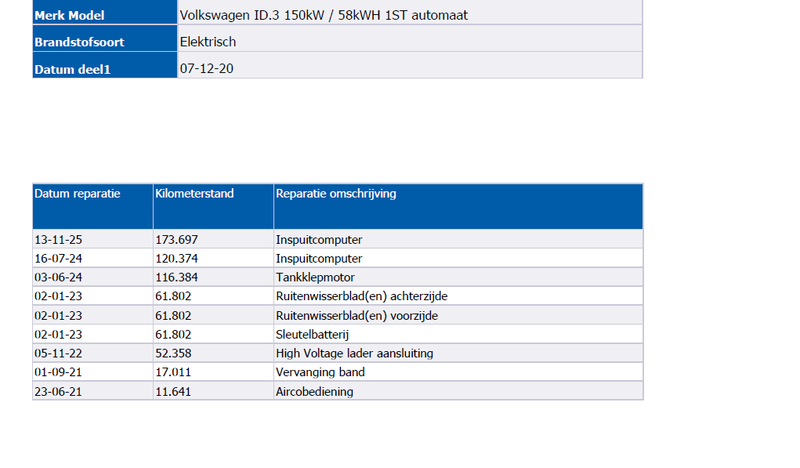Select the 07-12-20 date value
800x468 pixels.
207,68
